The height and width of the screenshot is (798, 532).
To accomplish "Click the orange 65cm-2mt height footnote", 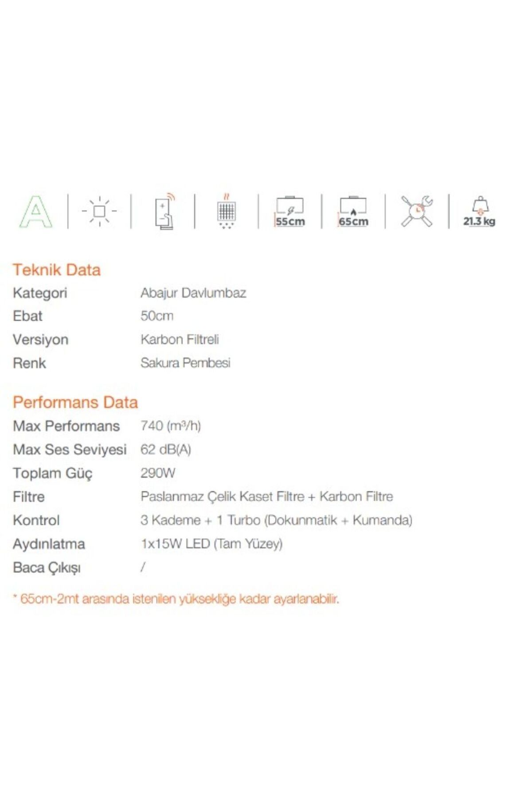I will pos(176,599).
